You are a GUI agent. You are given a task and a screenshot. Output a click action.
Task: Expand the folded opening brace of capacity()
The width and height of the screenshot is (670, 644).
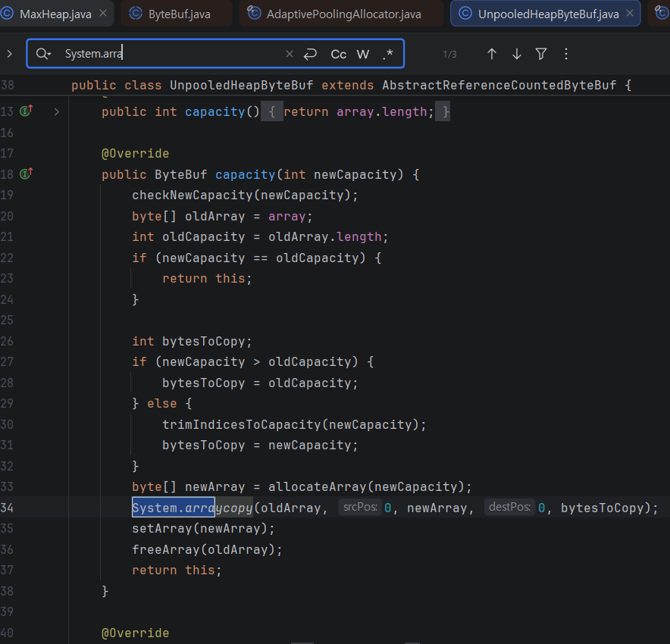[272, 112]
